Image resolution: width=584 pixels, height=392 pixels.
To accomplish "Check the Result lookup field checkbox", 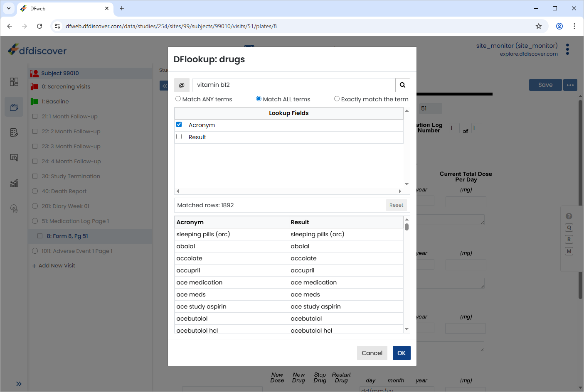I will pyautogui.click(x=179, y=137).
